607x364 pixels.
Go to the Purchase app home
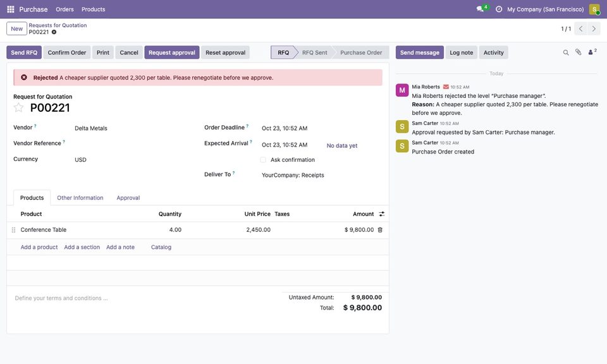[x=34, y=9]
